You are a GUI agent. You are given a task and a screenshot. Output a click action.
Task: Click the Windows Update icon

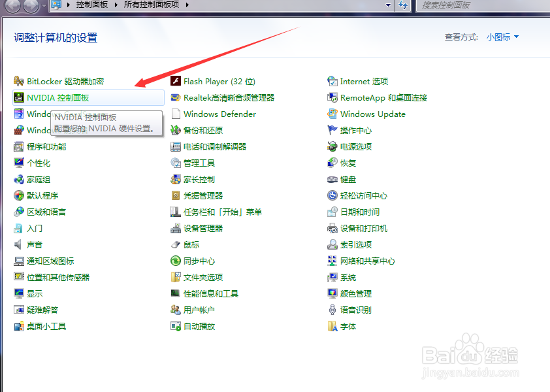332,114
